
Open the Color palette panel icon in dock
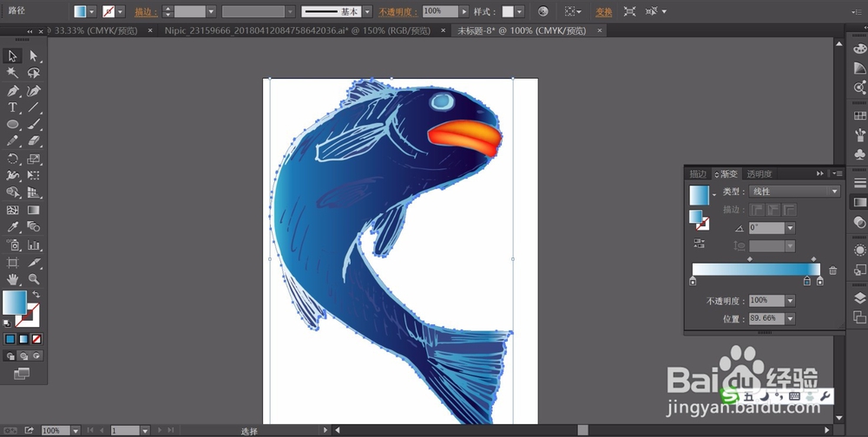pos(859,49)
